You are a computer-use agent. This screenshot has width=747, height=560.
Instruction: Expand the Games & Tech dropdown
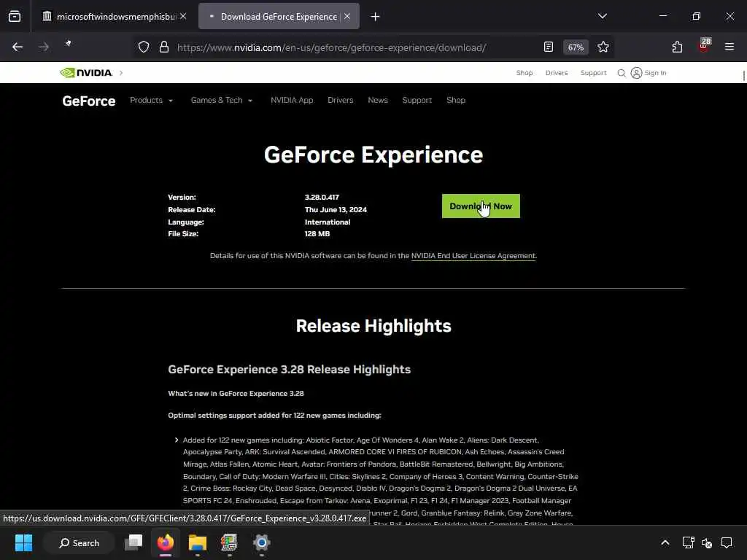click(x=222, y=101)
